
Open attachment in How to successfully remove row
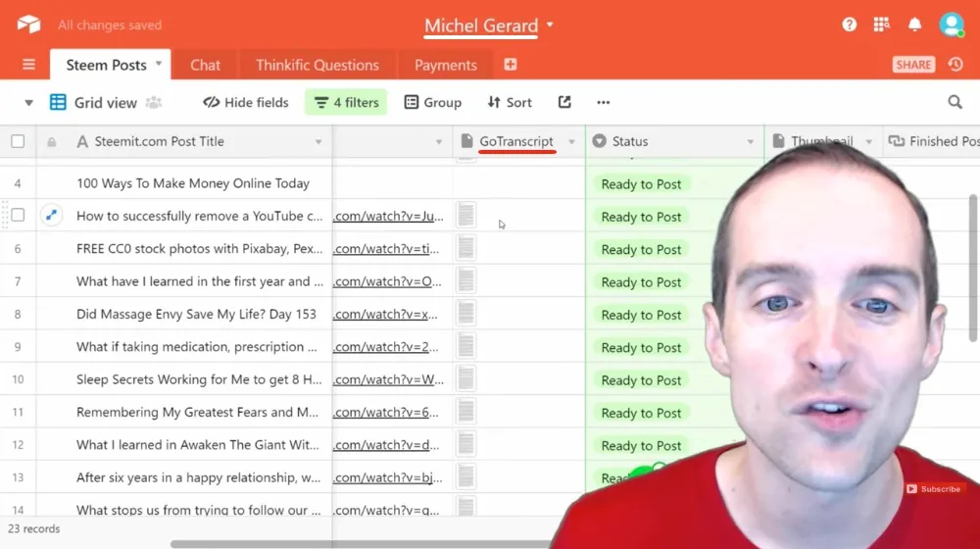[465, 215]
